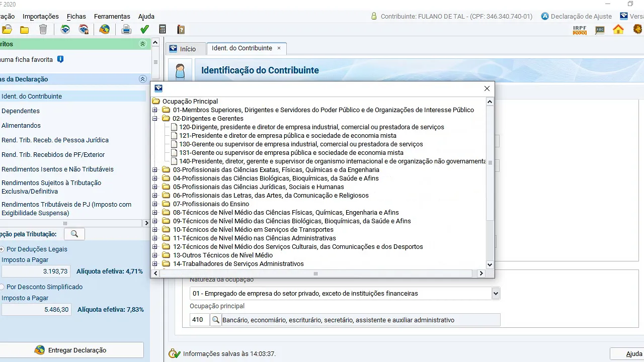Open the Importações menu
Viewport: 644px width, 362px height.
coord(41,16)
